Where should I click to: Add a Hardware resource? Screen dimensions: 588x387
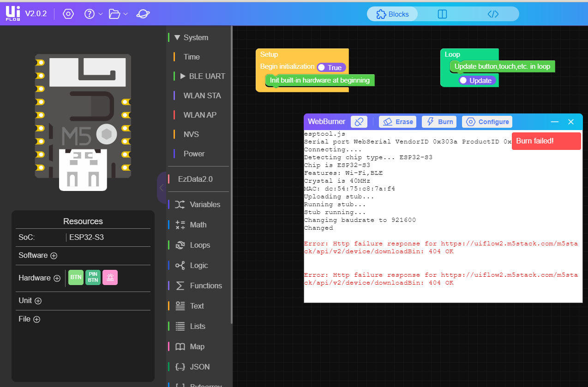pos(57,278)
